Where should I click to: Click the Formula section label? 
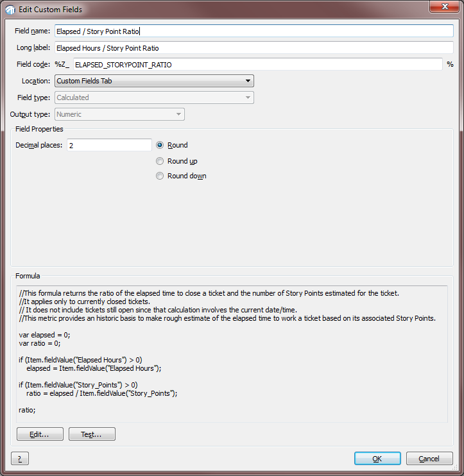pos(28,276)
